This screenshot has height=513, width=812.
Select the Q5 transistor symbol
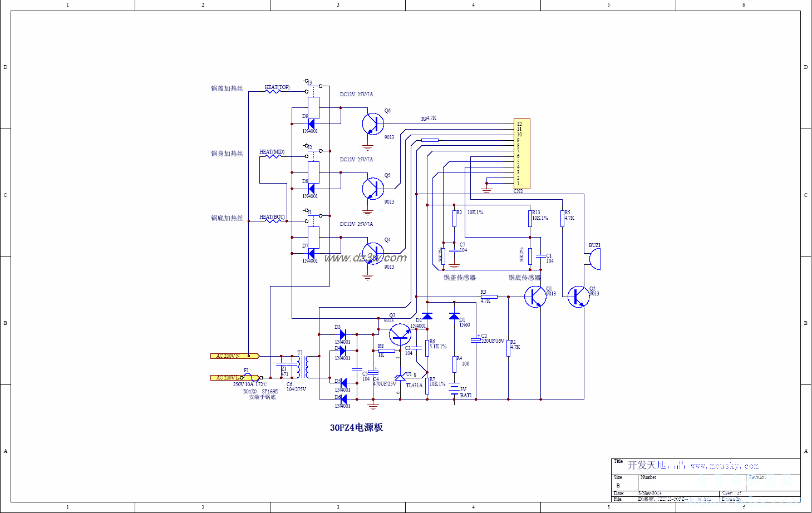(x=373, y=189)
